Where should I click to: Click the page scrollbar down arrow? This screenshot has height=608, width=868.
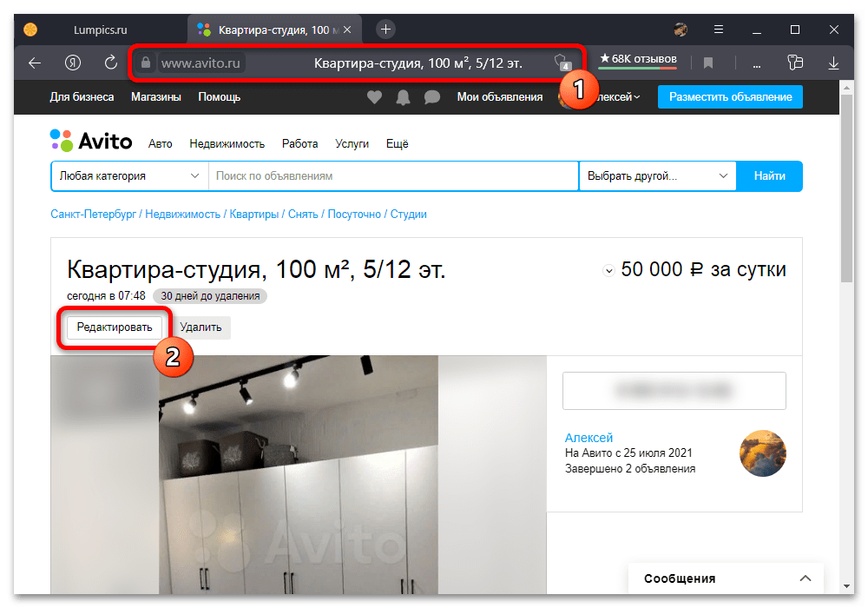[846, 585]
